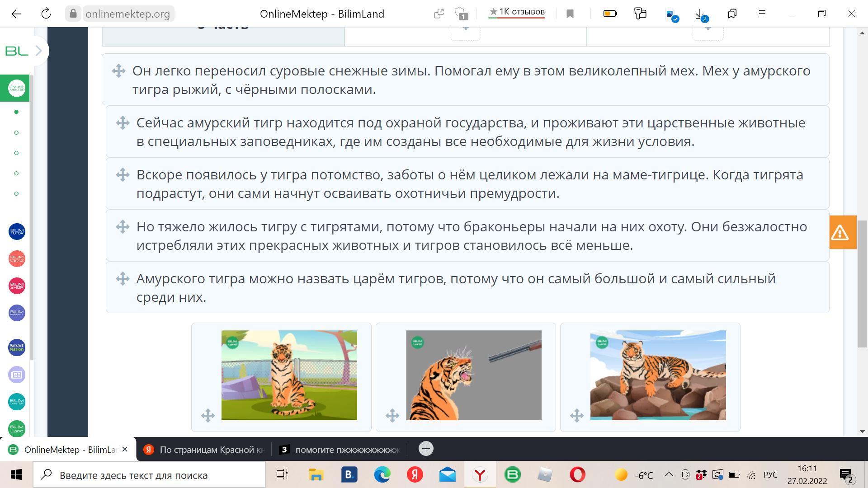The width and height of the screenshot is (868, 488).
Task: Open the Bilim Tutor sidebar icon
Action: pyautogui.click(x=17, y=232)
